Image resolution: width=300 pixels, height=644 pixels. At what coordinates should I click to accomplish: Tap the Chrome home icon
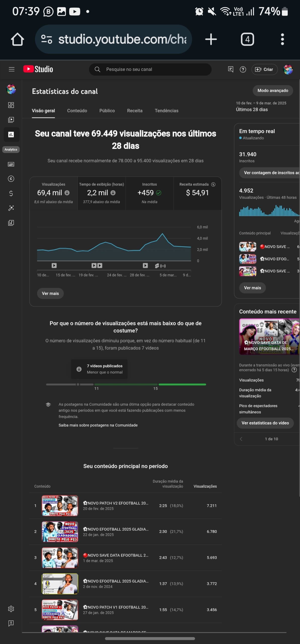click(17, 39)
